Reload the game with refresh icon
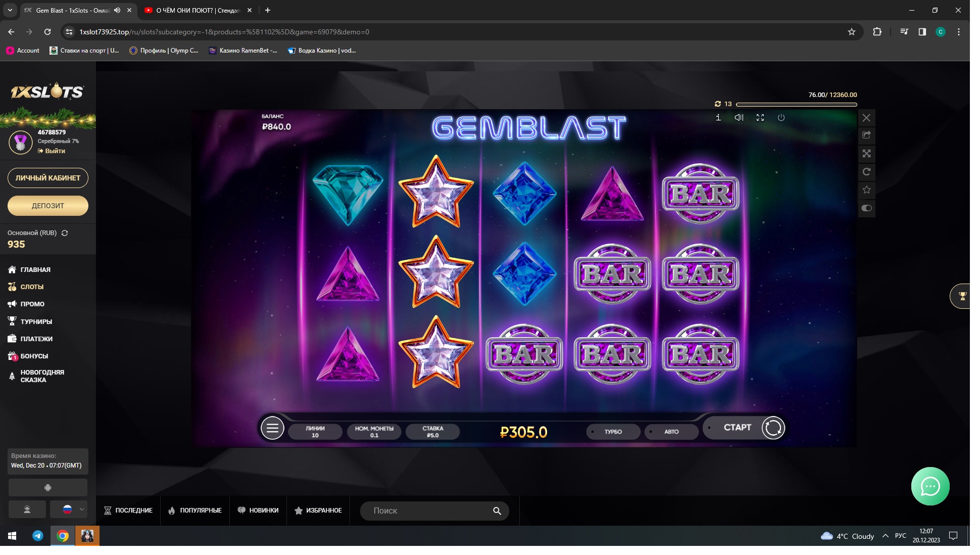 [866, 172]
